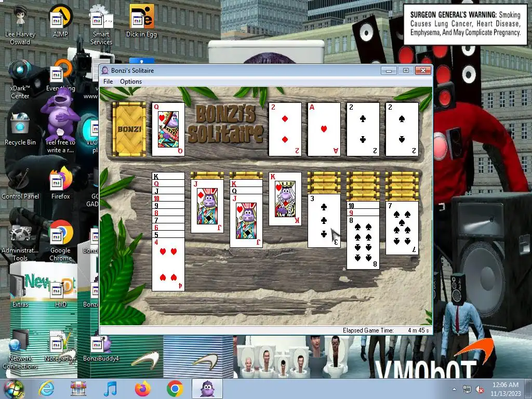The width and height of the screenshot is (532, 399).
Task: Select the Queen of hearts waste card
Action: (x=168, y=129)
